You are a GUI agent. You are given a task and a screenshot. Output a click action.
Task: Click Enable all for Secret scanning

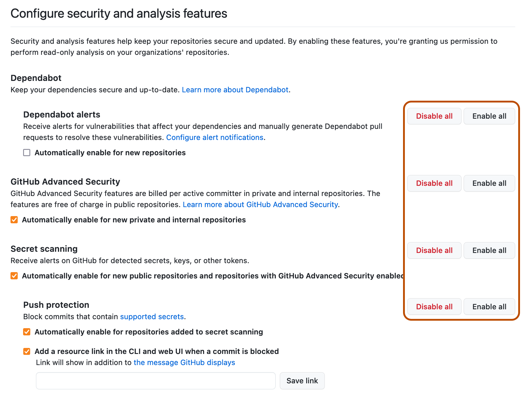tap(489, 250)
